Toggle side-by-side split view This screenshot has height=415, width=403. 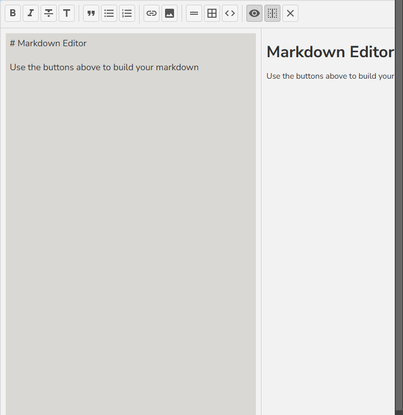272,13
